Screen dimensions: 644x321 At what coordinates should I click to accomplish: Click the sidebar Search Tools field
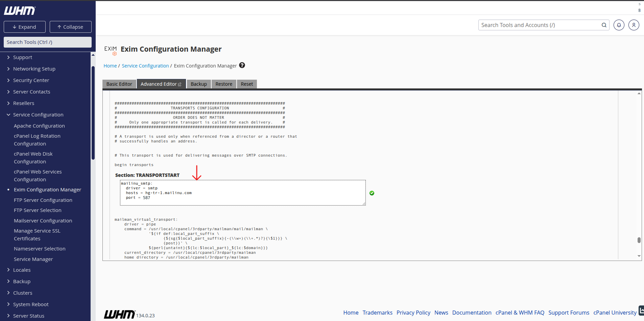click(x=48, y=42)
